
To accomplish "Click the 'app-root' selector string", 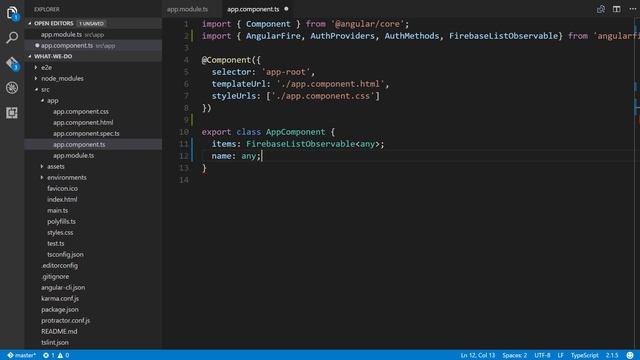I will [x=286, y=72].
